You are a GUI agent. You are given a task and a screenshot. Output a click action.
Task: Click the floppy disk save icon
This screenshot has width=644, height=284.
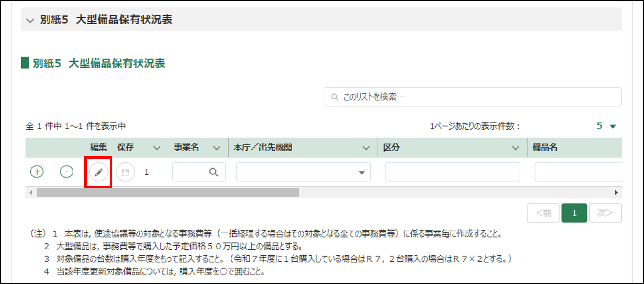(126, 172)
